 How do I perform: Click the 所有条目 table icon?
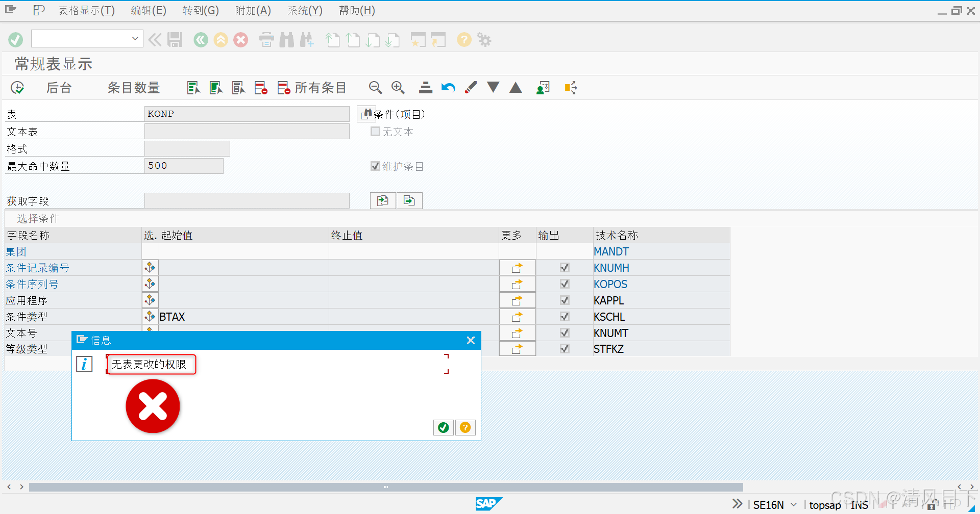284,87
